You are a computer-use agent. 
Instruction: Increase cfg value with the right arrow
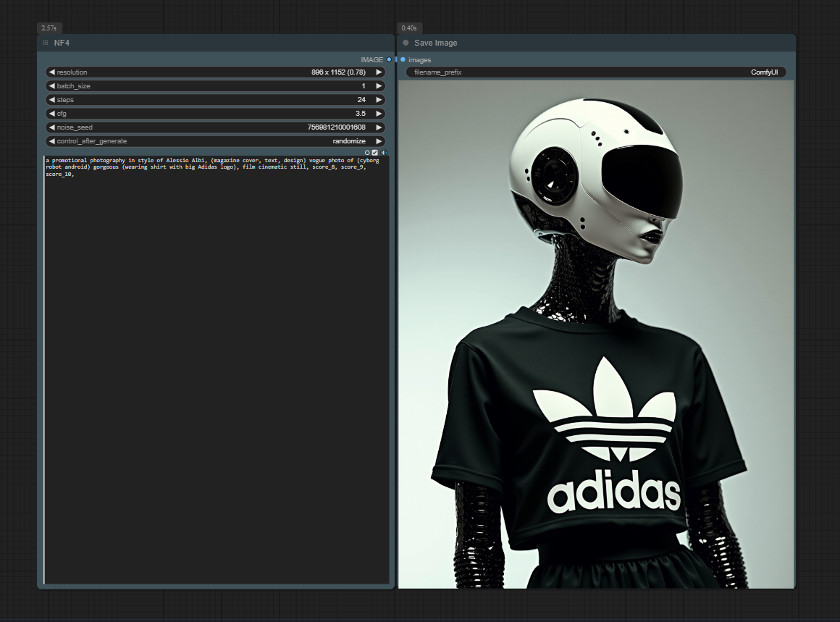click(x=378, y=114)
